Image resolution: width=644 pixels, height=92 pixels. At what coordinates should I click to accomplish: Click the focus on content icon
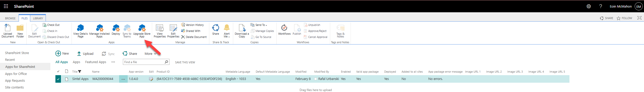[639, 18]
